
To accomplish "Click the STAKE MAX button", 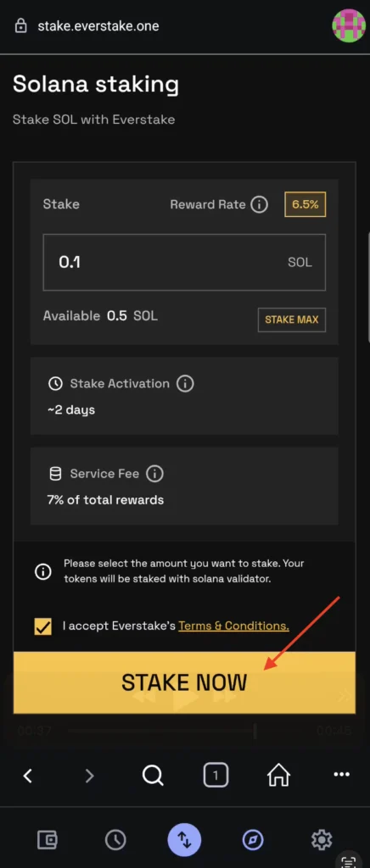I will [292, 320].
